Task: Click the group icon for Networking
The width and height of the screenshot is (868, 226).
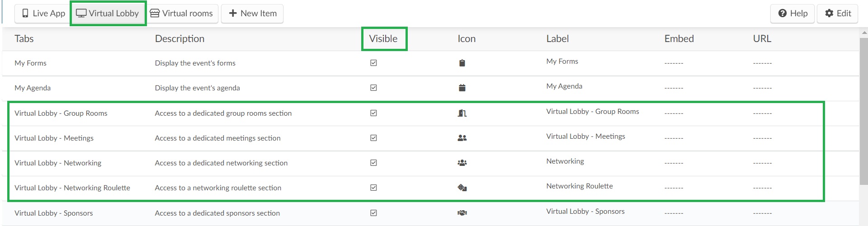Action: tap(462, 163)
